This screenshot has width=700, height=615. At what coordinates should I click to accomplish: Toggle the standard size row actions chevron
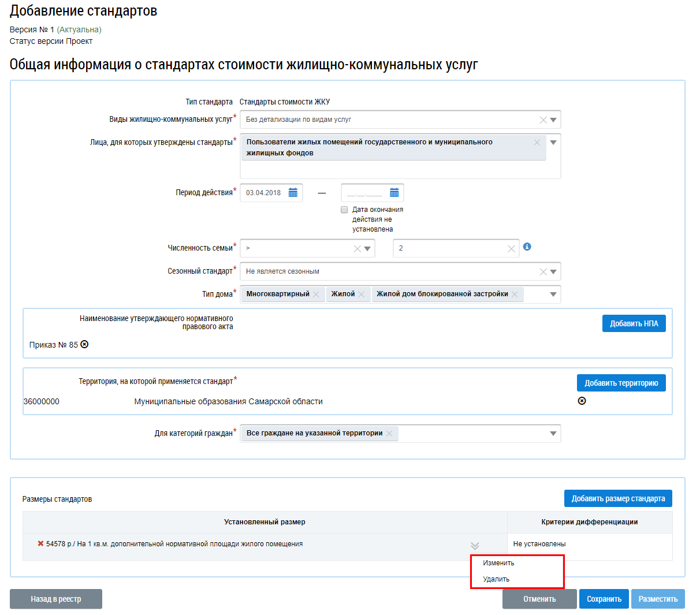pyautogui.click(x=475, y=546)
